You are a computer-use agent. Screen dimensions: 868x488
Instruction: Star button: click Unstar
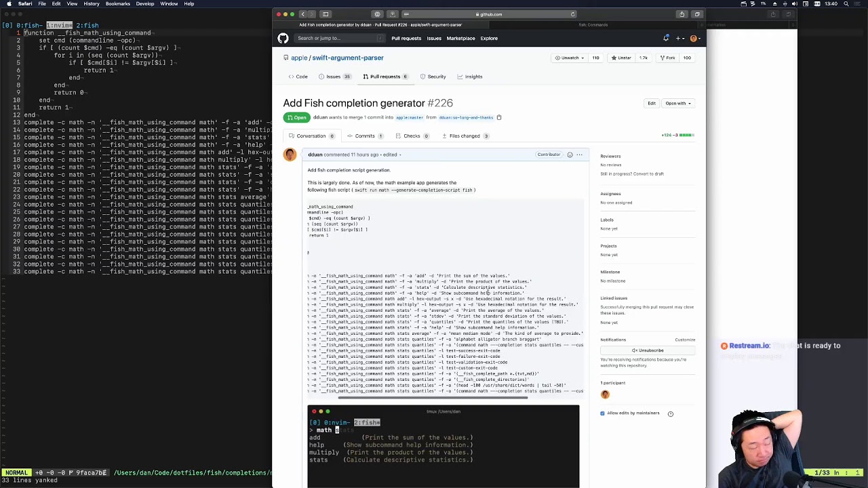coord(620,58)
